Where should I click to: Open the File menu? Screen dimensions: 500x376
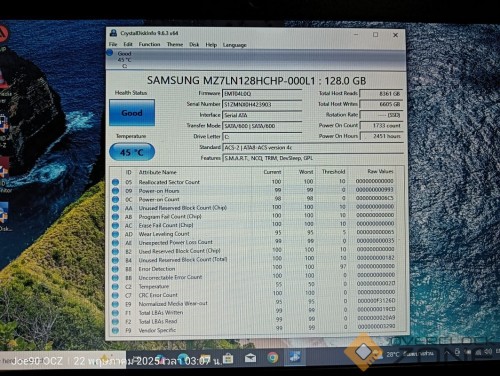click(113, 44)
